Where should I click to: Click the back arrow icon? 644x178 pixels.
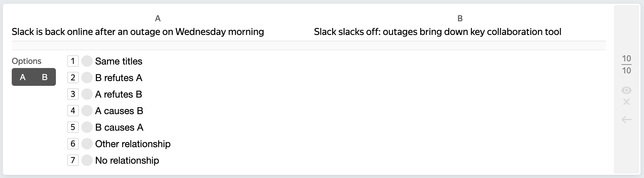pos(626,120)
